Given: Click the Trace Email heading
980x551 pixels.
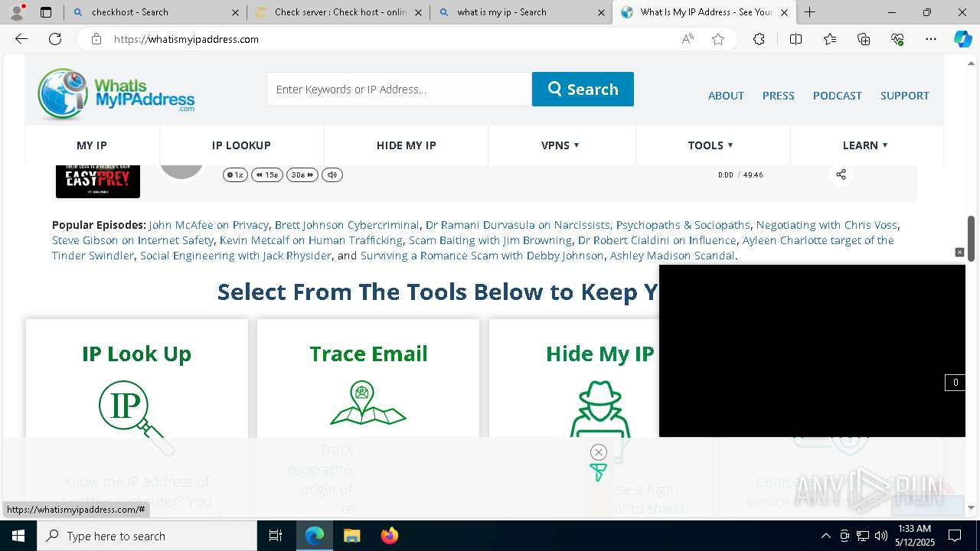Looking at the screenshot, I should coord(368,354).
